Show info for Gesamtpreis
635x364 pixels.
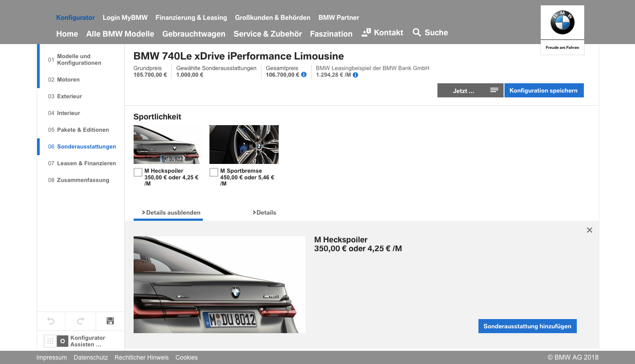click(x=304, y=75)
